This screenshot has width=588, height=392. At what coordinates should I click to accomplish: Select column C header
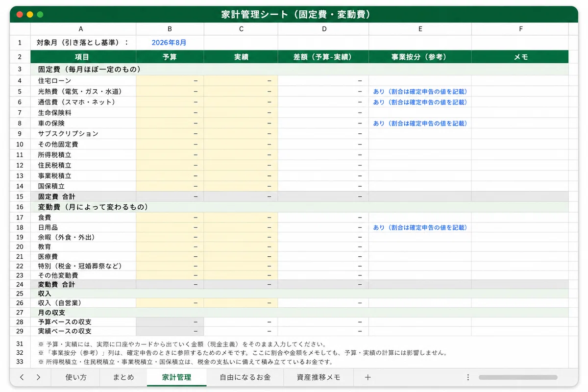point(241,29)
